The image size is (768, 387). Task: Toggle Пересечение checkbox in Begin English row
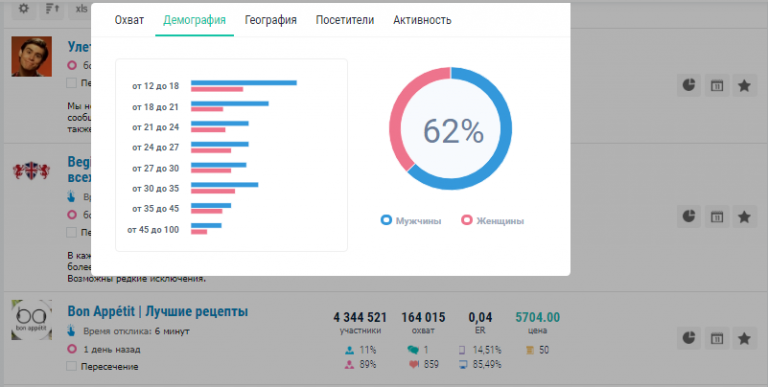coord(72,232)
